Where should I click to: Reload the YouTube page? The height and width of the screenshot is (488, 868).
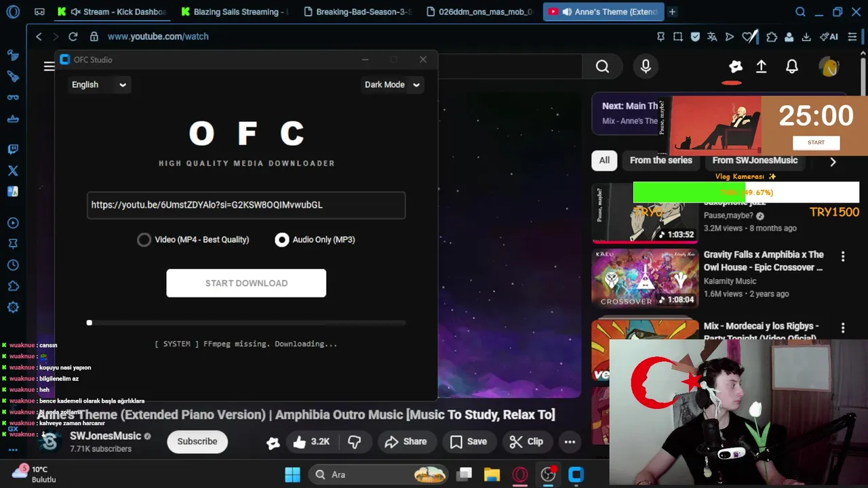(73, 37)
